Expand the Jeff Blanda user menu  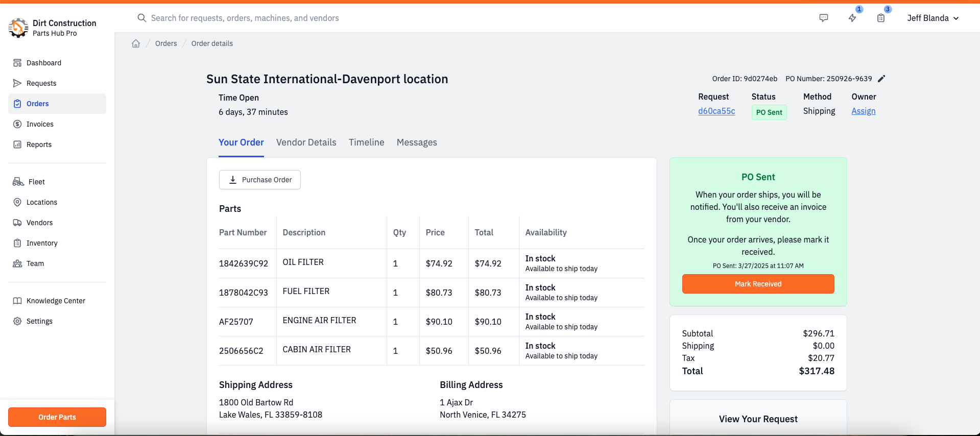(x=933, y=18)
